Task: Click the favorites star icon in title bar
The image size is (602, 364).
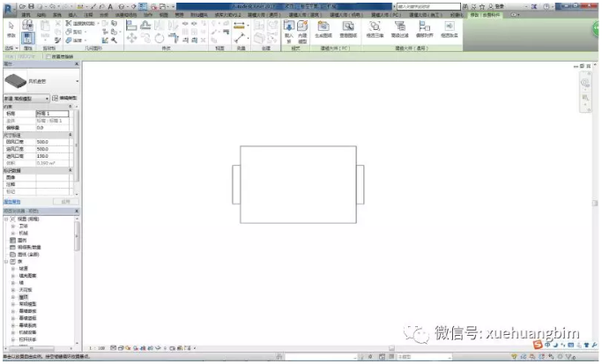Action: 482,6
